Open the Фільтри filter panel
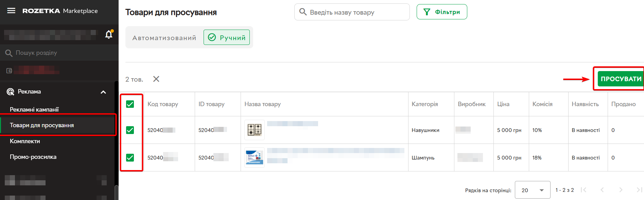This screenshot has width=644, height=200. click(x=441, y=12)
